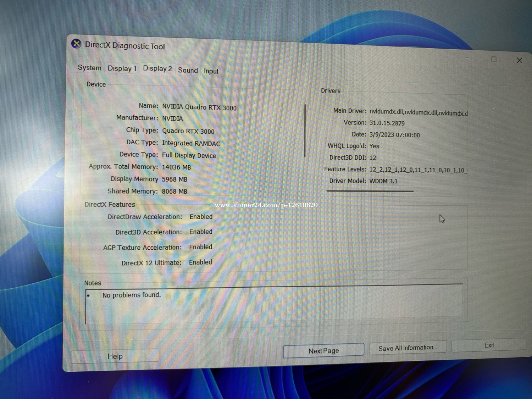Viewport: 532px width, 399px height.
Task: Click the 'DirectX Features' group label
Action: click(110, 205)
